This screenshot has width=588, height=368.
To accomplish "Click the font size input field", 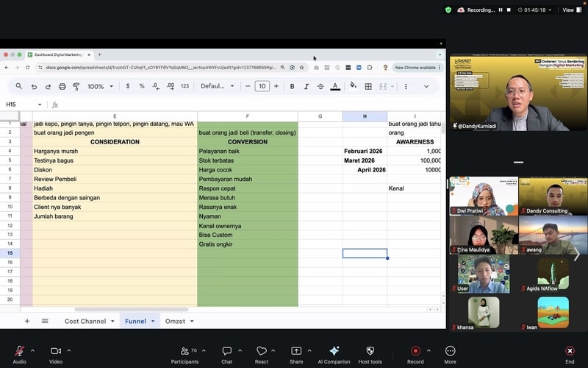I will [x=262, y=86].
